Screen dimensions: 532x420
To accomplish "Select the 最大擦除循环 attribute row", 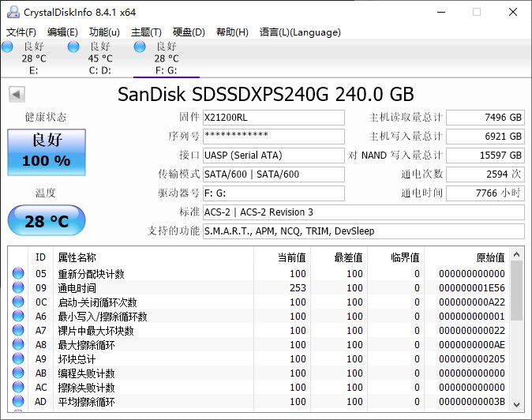I will pos(259,344).
